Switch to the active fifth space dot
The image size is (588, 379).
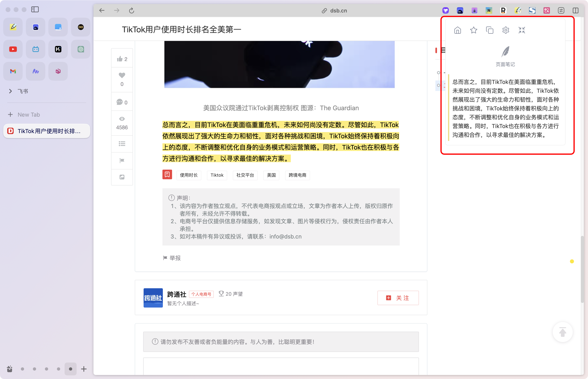coord(71,369)
